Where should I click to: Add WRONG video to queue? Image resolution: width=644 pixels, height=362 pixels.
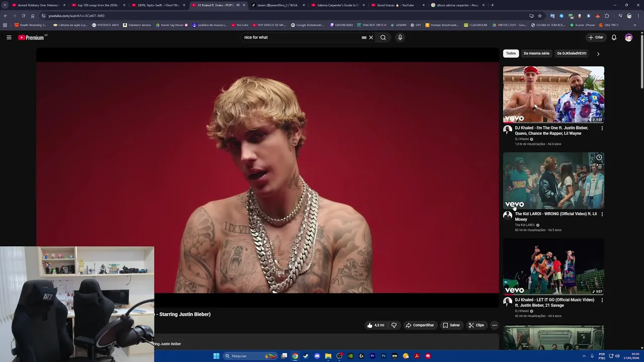[x=599, y=166]
